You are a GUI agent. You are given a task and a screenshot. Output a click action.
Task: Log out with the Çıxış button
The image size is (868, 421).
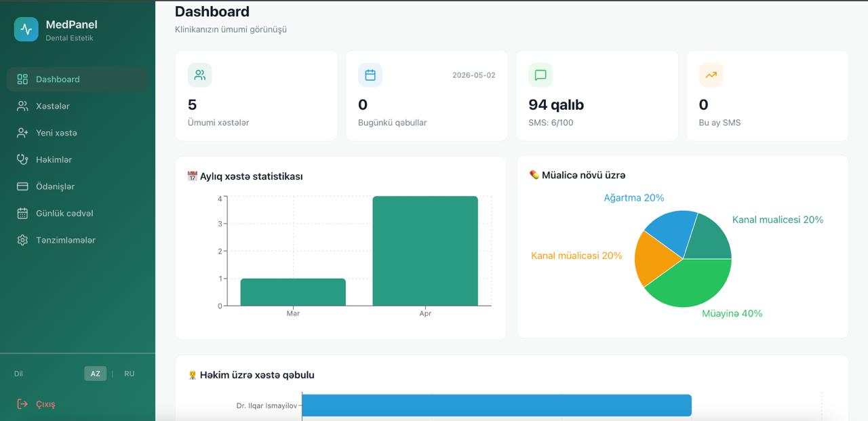click(77, 404)
